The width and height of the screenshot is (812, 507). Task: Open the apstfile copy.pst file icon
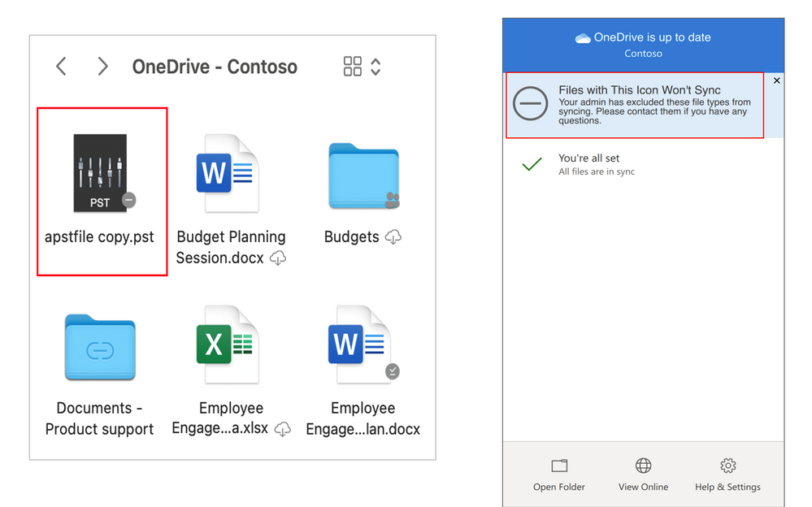point(100,174)
